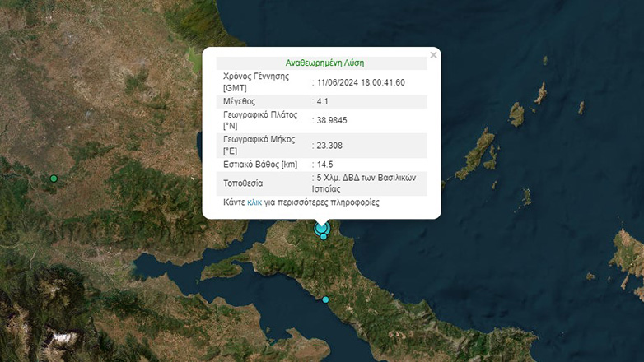
Task: Click the 'Εστιακό Βάθος [km]' label
Action: (x=260, y=165)
